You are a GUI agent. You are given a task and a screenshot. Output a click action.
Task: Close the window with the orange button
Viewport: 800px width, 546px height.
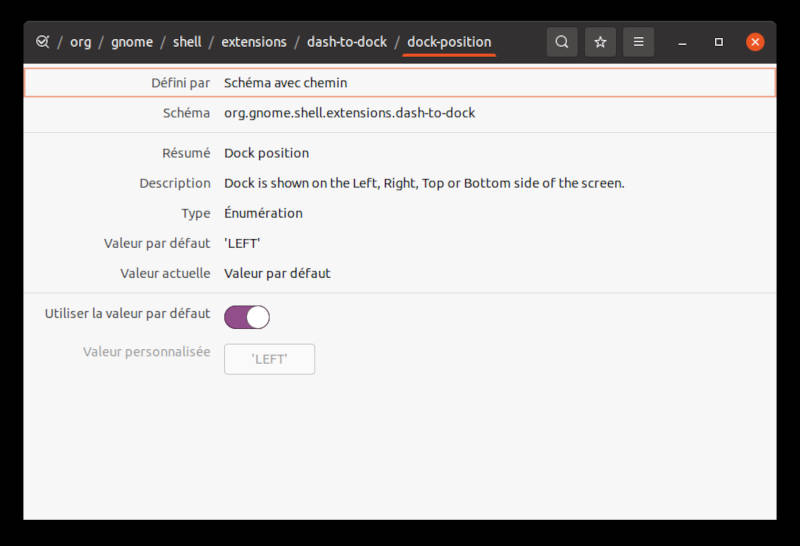click(x=755, y=42)
